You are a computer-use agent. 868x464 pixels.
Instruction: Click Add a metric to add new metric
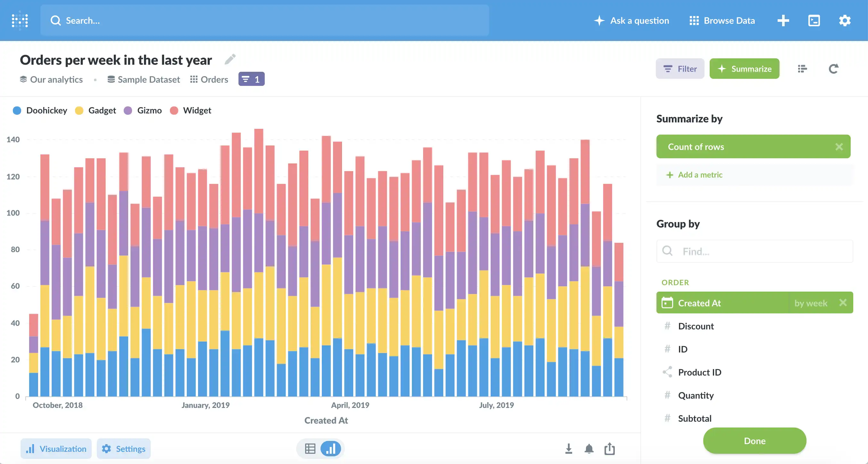tap(695, 174)
